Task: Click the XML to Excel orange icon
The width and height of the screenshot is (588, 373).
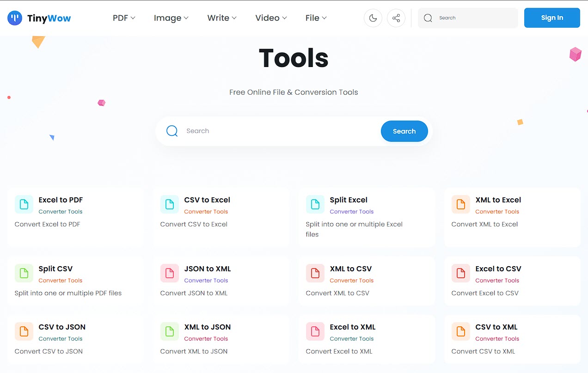Action: pos(461,204)
